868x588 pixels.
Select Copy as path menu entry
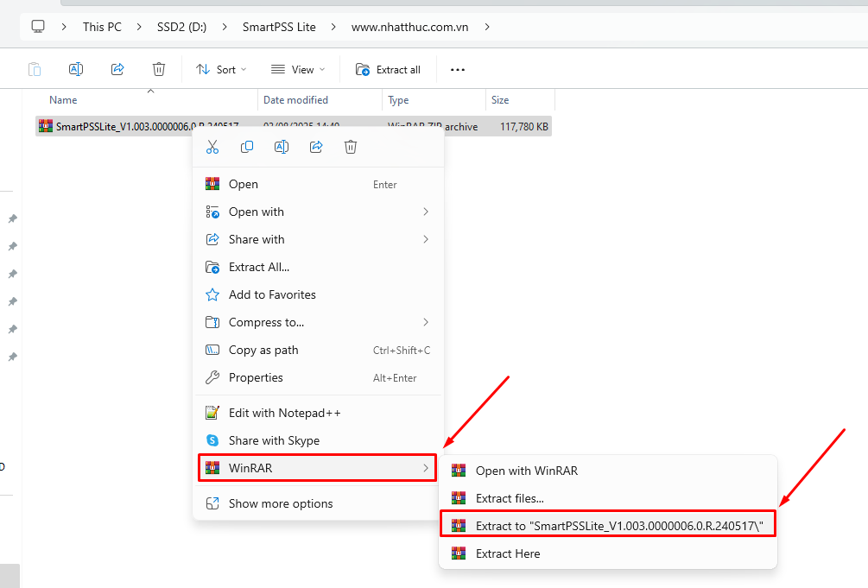click(x=317, y=351)
